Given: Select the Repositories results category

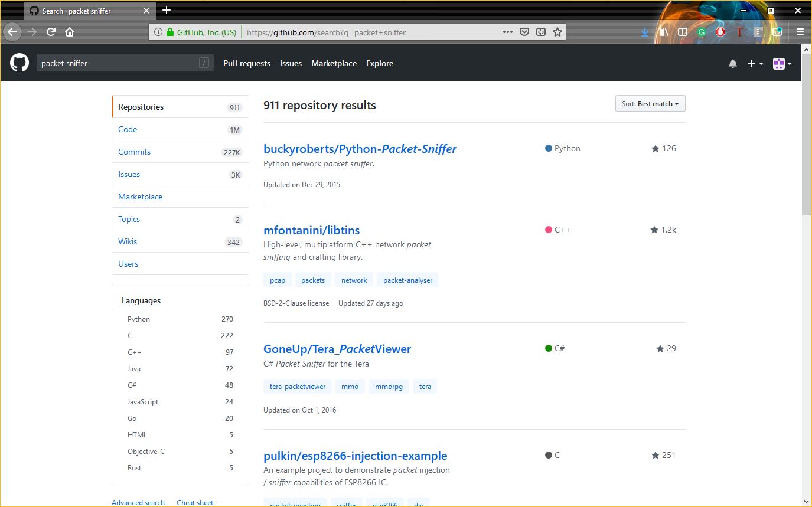Looking at the screenshot, I should coord(180,107).
